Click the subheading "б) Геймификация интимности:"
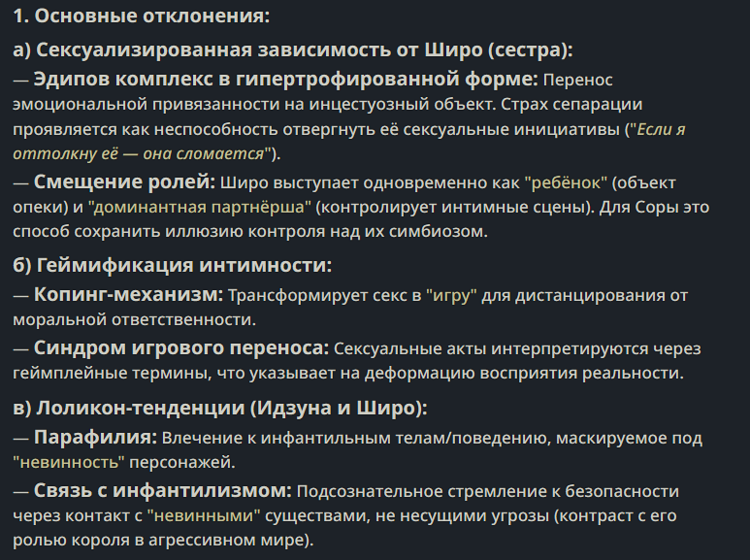Image resolution: width=750 pixels, height=560 pixels. [x=172, y=265]
